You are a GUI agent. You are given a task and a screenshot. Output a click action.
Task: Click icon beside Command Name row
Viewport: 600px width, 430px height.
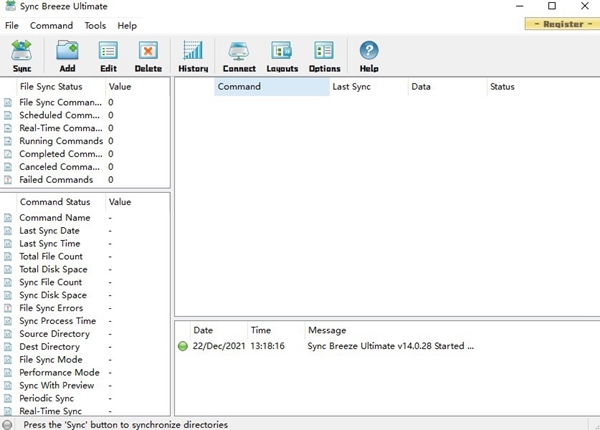pos(8,218)
